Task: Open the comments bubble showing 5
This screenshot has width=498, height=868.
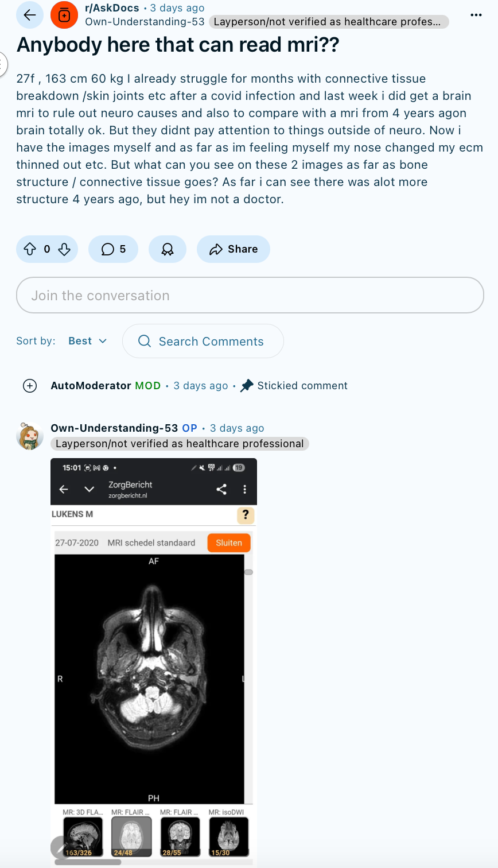Action: (x=113, y=249)
